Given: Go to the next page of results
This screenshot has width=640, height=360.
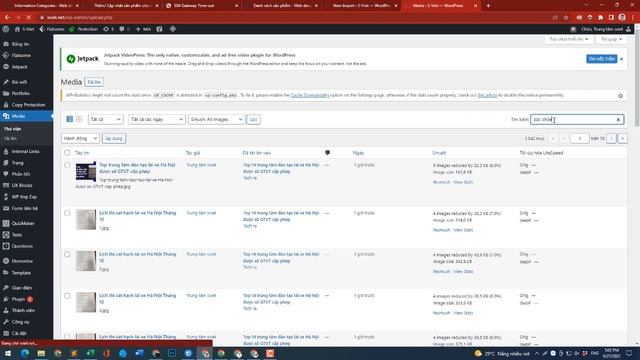Looking at the screenshot, I should pos(611,139).
